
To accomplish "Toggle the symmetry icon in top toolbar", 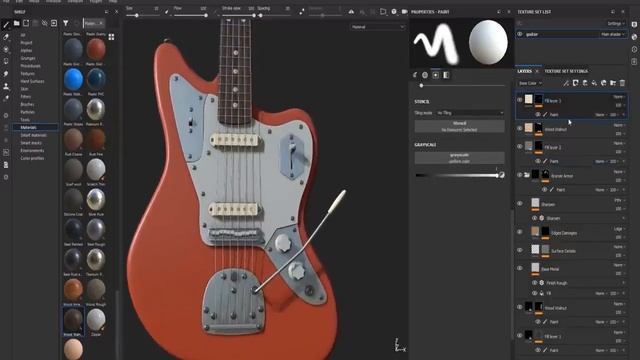I will [351, 11].
